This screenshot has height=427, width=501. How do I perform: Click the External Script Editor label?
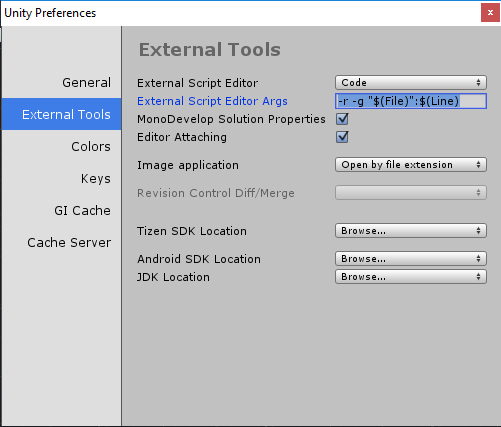197,83
